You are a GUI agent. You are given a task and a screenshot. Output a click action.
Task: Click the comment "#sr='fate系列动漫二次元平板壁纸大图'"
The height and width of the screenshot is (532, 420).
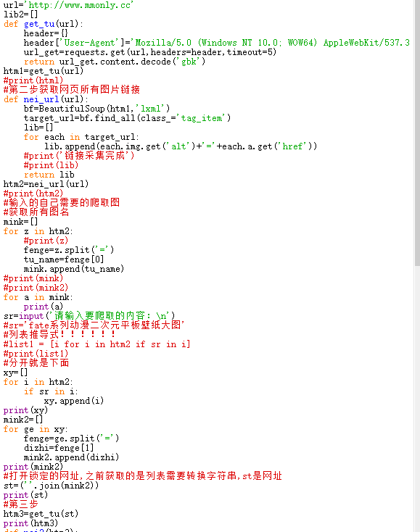[94, 325]
